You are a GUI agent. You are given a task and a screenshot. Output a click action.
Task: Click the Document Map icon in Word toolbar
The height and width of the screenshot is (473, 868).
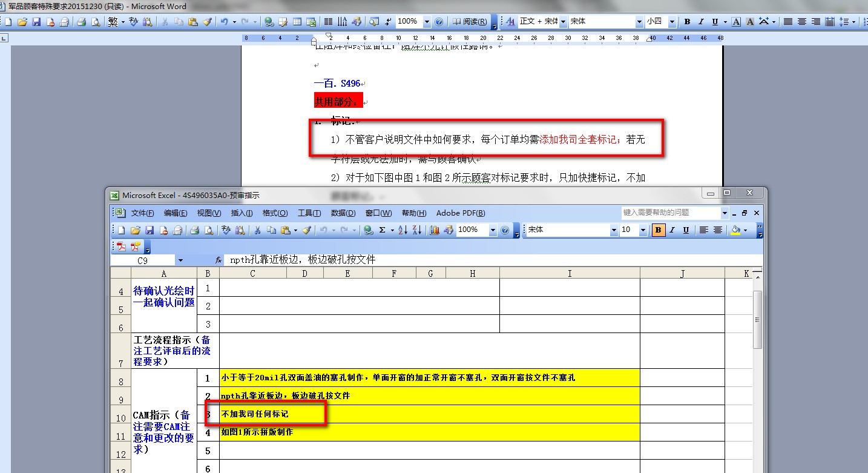tap(374, 22)
